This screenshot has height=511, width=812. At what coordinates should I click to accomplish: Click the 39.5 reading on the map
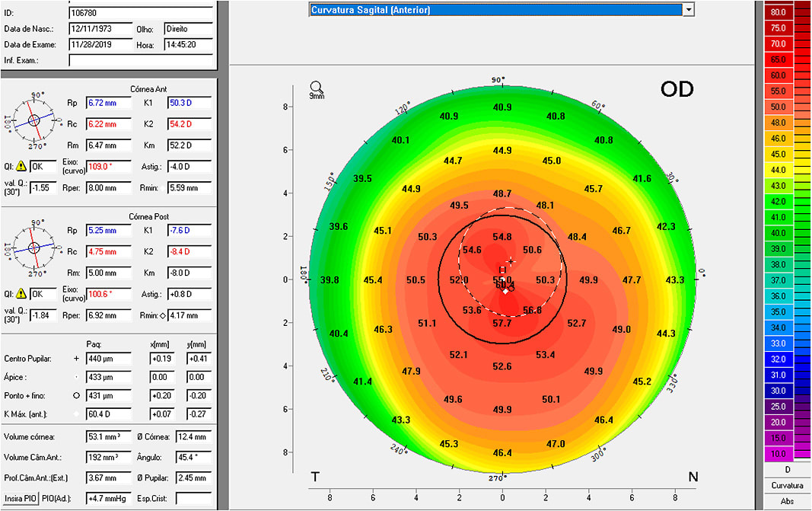pos(362,179)
